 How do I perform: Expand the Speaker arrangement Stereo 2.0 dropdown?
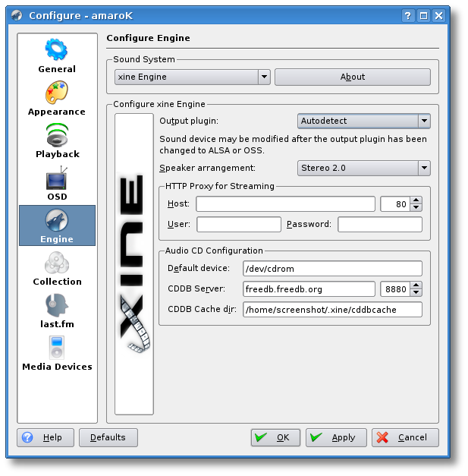[x=424, y=168]
